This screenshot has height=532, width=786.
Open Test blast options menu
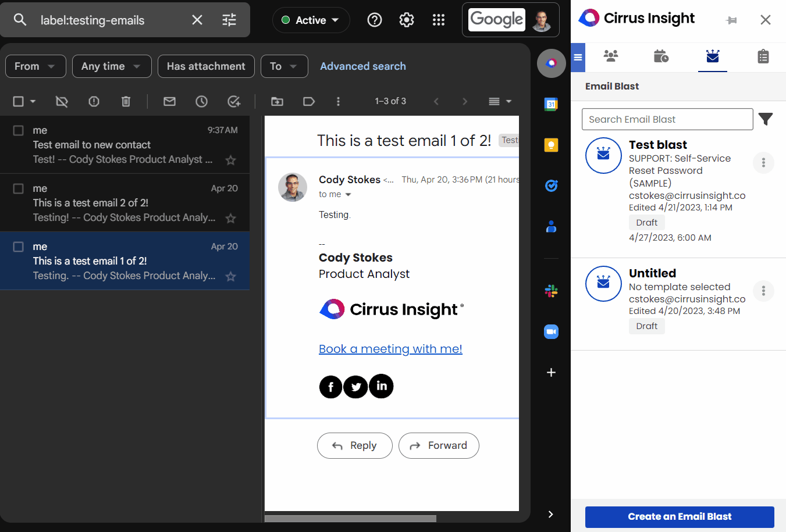[763, 163]
